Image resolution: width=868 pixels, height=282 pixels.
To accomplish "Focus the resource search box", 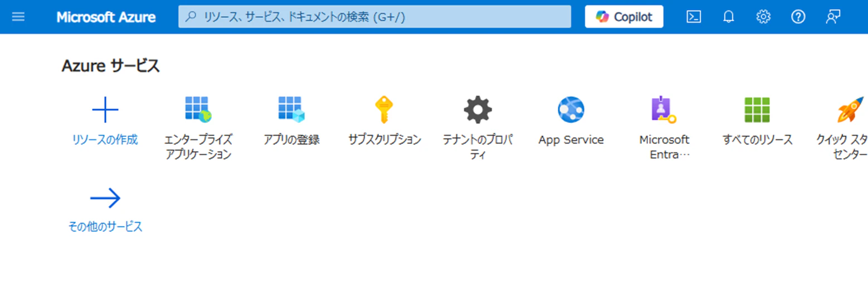I will pos(374,17).
